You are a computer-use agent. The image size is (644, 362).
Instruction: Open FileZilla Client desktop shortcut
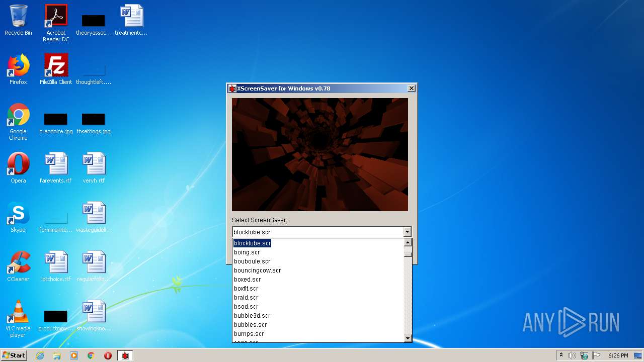tap(56, 69)
